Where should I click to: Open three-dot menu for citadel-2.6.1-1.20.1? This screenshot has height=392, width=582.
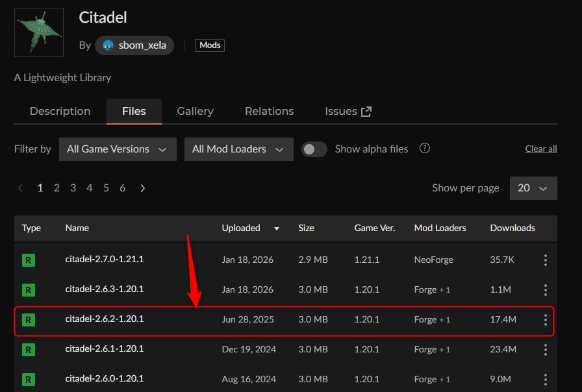545,350
